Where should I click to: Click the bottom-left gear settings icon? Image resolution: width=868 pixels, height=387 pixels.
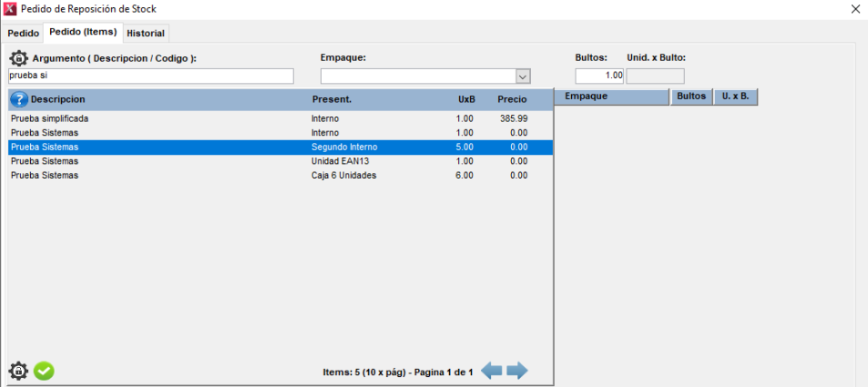(18, 372)
